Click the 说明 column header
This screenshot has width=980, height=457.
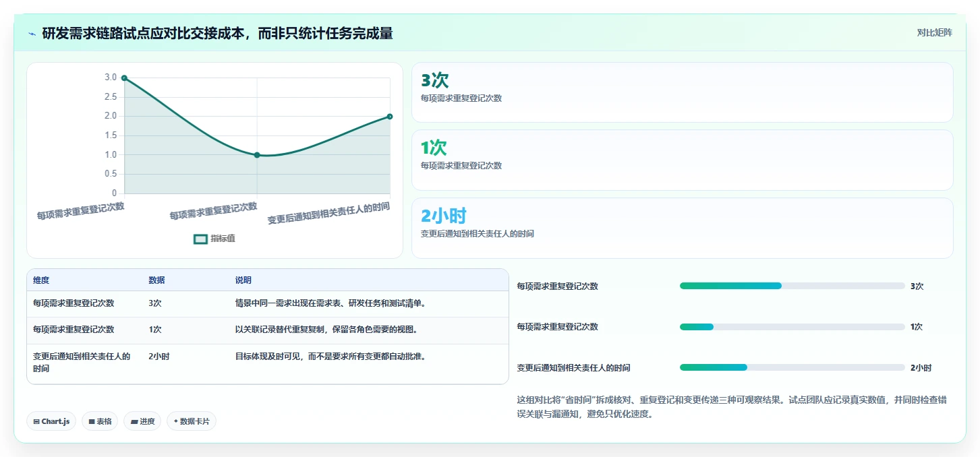[243, 280]
